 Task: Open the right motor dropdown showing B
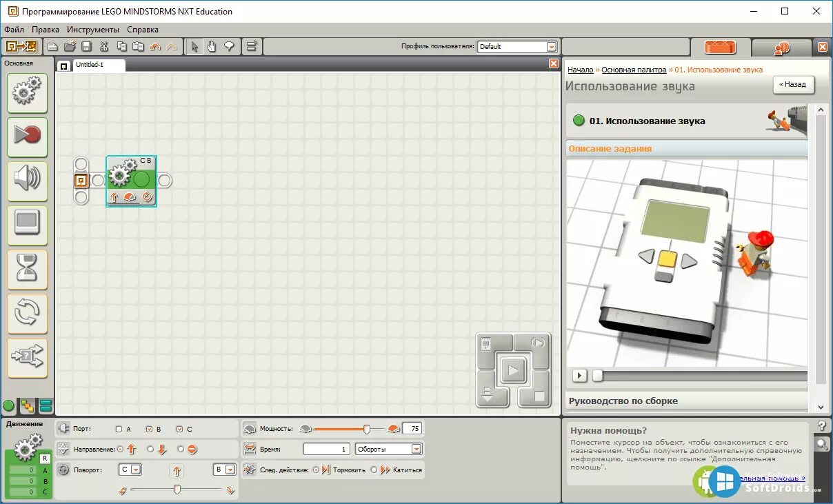[x=225, y=470]
